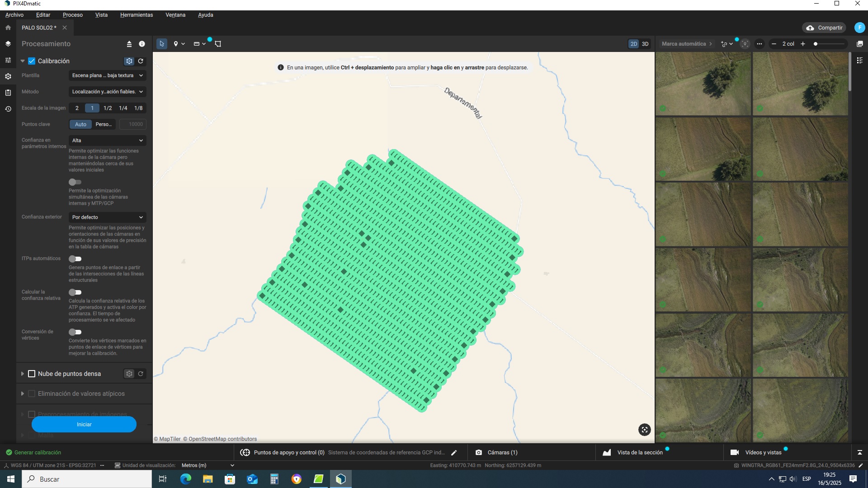Click recenter view icon on map
The height and width of the screenshot is (488, 868).
coord(644,430)
